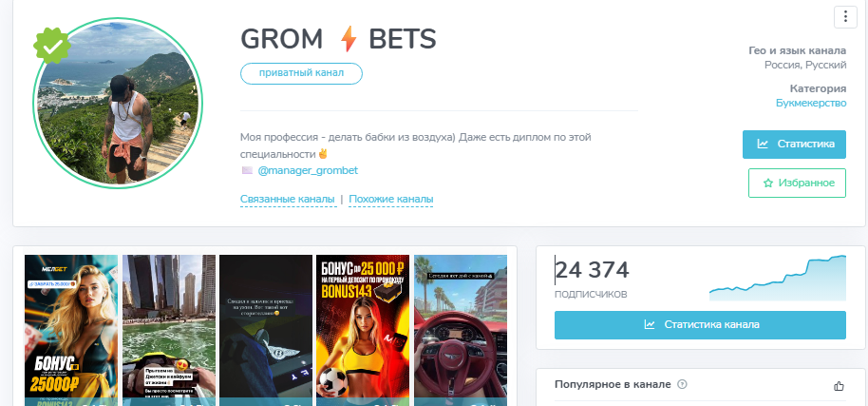Click the lightning bolt icon in title
Image resolution: width=868 pixels, height=406 pixels.
[349, 39]
